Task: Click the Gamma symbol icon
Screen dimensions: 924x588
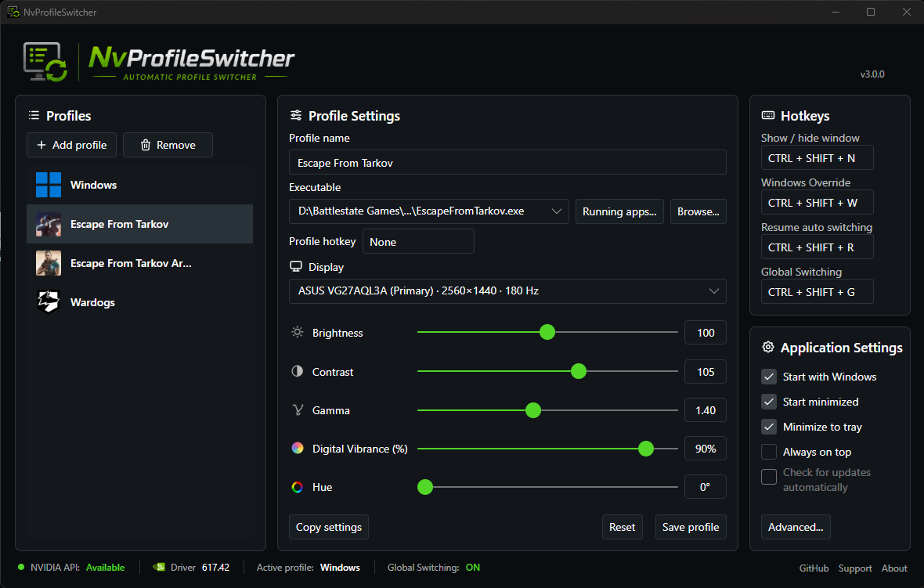Action: 298,410
